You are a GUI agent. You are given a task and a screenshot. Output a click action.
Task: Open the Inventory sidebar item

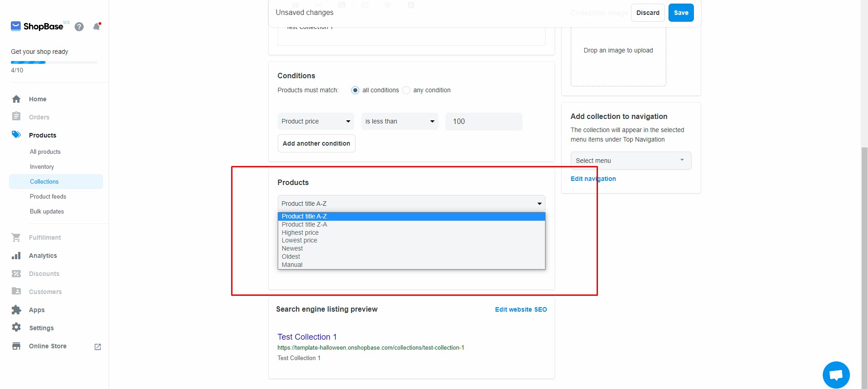42,167
